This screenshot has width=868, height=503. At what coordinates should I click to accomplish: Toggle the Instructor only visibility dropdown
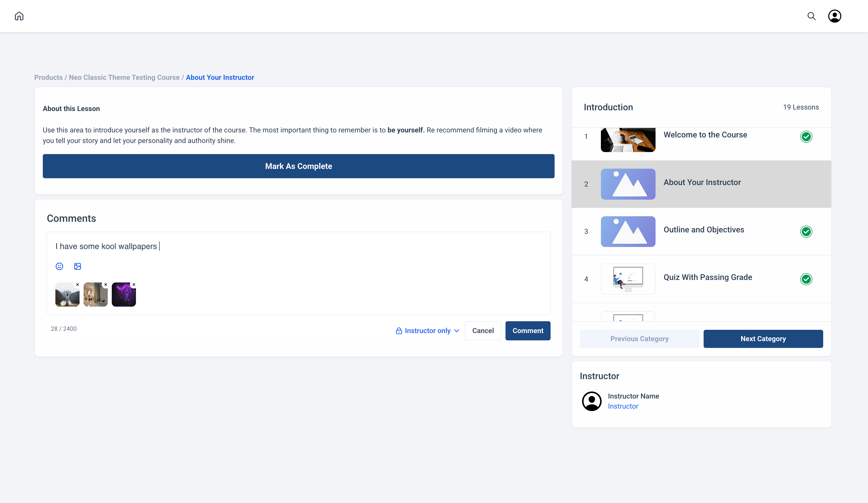(427, 331)
